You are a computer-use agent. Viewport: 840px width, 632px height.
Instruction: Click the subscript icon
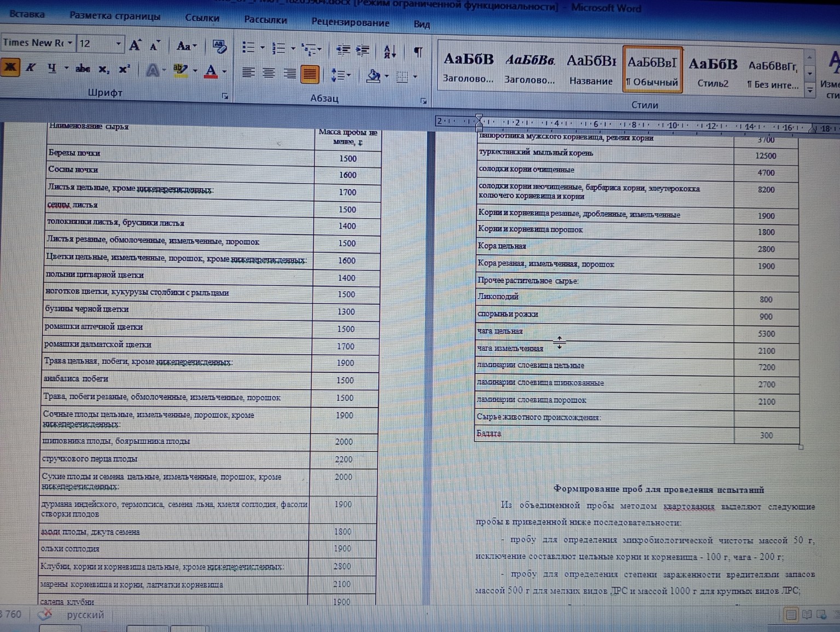[103, 69]
